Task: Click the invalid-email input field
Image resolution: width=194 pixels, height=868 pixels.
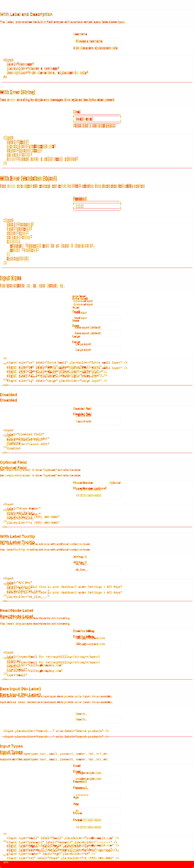Action: [x=97, y=119]
